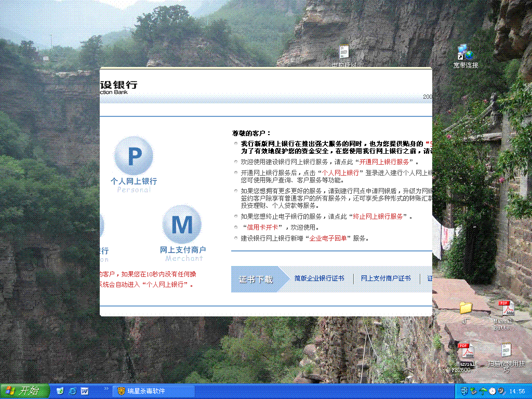Screen dimensions: 532x399
Task: Follow the 开通网上银行服务 red link
Action: pos(384,162)
